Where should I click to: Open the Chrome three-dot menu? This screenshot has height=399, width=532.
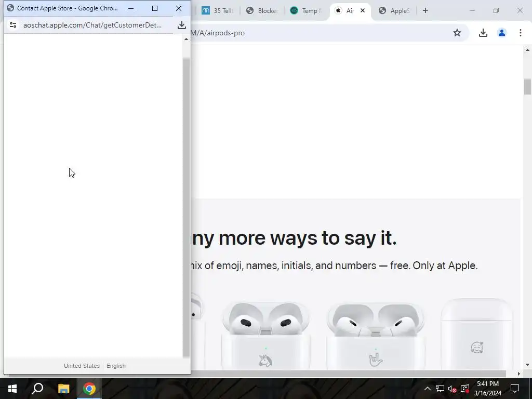(x=521, y=33)
